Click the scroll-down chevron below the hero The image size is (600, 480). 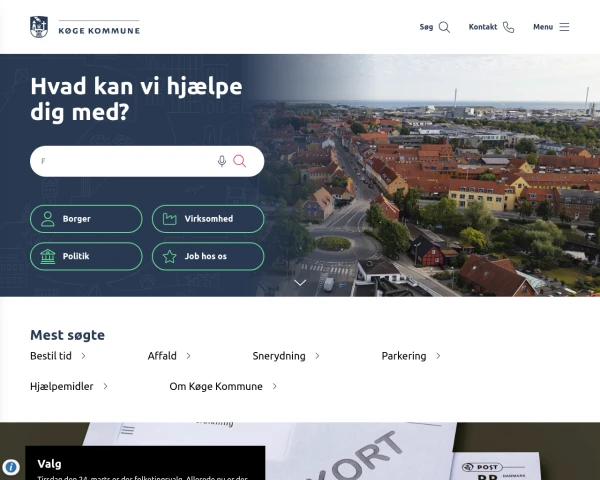[300, 283]
